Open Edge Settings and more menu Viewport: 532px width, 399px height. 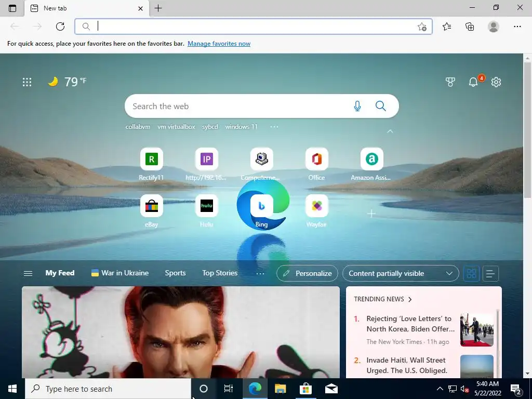click(x=517, y=26)
